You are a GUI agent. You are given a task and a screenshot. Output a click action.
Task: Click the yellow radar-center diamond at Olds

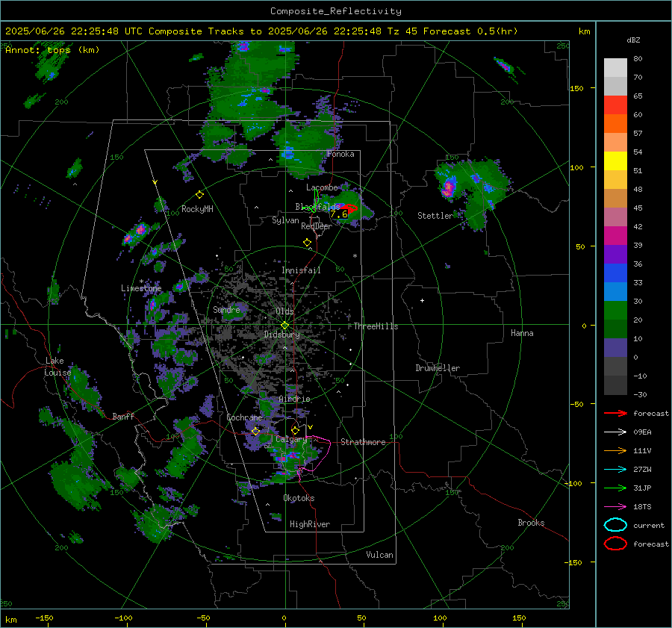click(284, 326)
